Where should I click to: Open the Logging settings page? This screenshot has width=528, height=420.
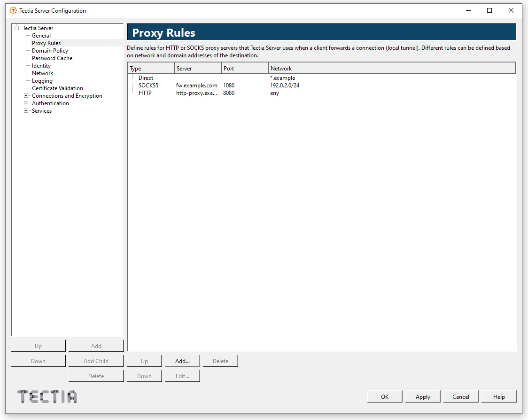click(x=42, y=81)
